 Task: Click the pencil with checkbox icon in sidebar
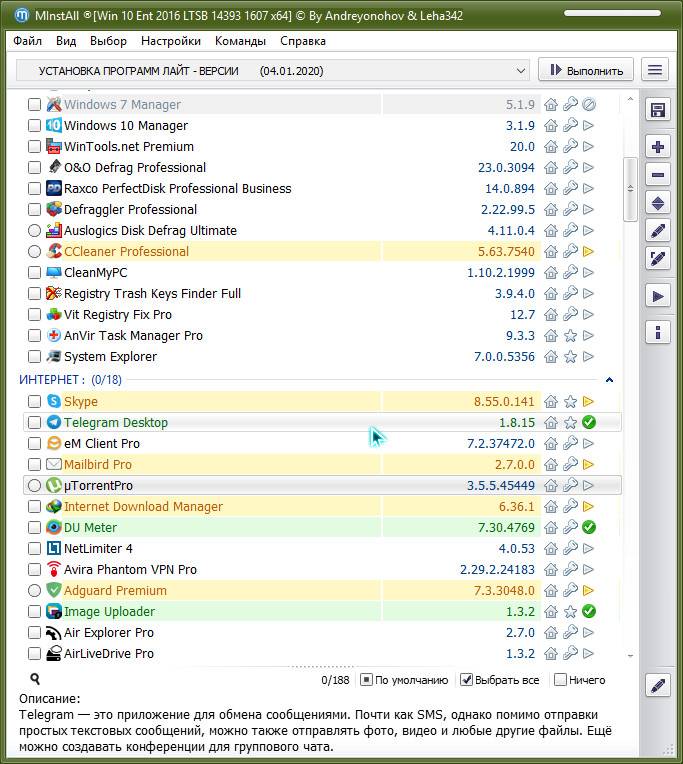pos(658,258)
